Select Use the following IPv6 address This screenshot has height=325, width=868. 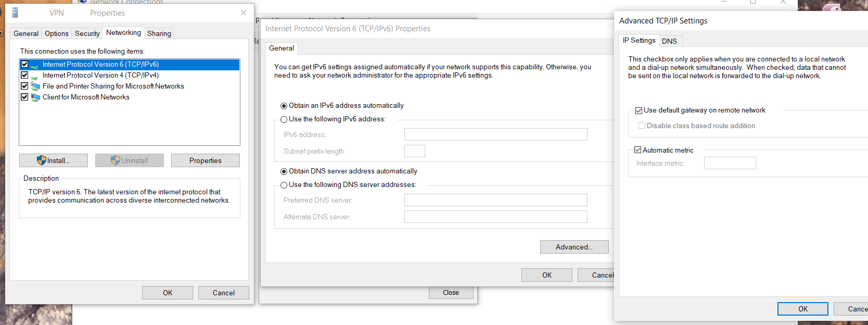pyautogui.click(x=284, y=119)
